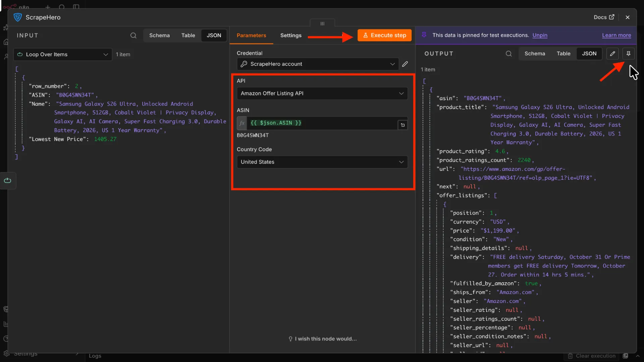Select output JSON view
The image size is (644, 362).
click(589, 54)
